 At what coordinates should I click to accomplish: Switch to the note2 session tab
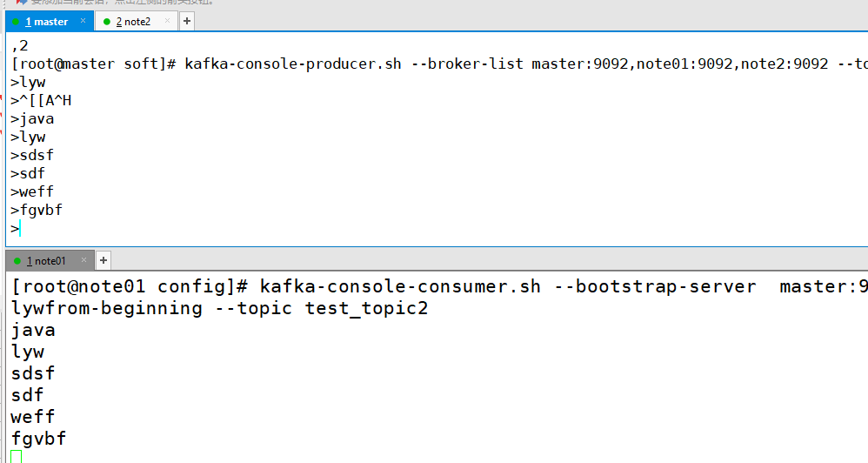pos(133,22)
